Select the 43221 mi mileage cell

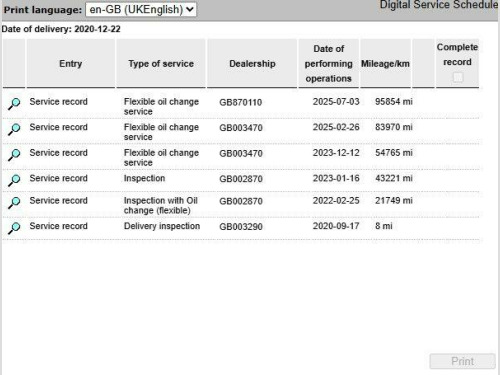tap(394, 178)
